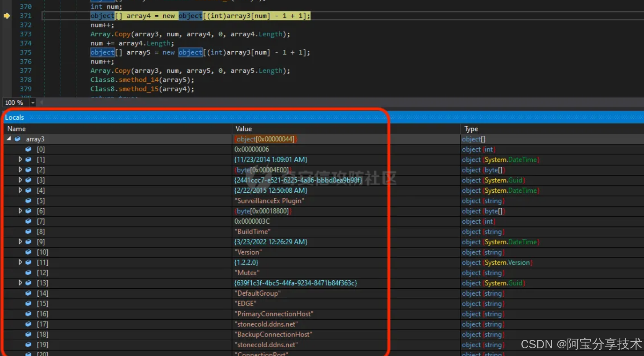The width and height of the screenshot is (644, 356).
Task: Expand the [4] DateTime entry
Action: pos(20,190)
